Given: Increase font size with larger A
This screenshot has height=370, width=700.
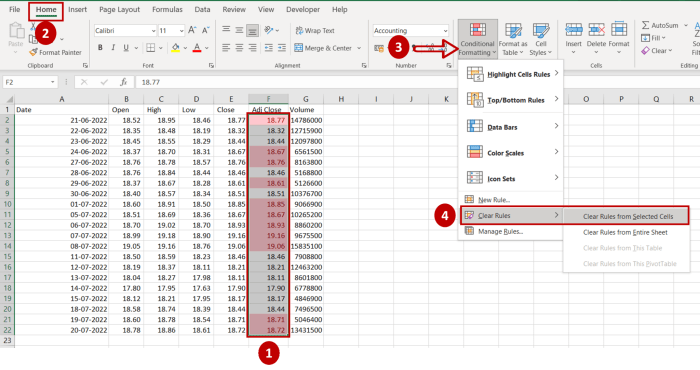Looking at the screenshot, I should tap(192, 30).
